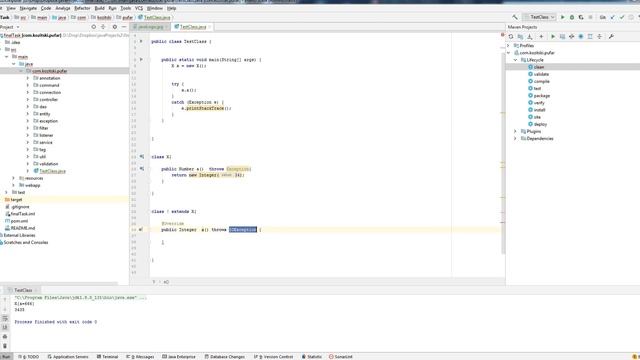Run gutter arrow beside main method
The height and width of the screenshot is (360, 640).
(x=141, y=59)
